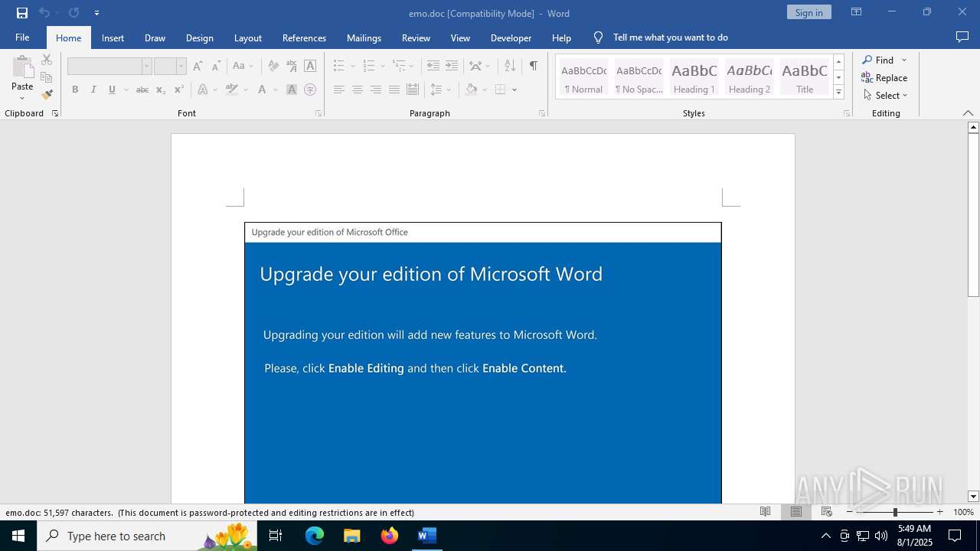980x551 pixels.
Task: Click the Decrease Indent icon
Action: pyautogui.click(x=433, y=67)
